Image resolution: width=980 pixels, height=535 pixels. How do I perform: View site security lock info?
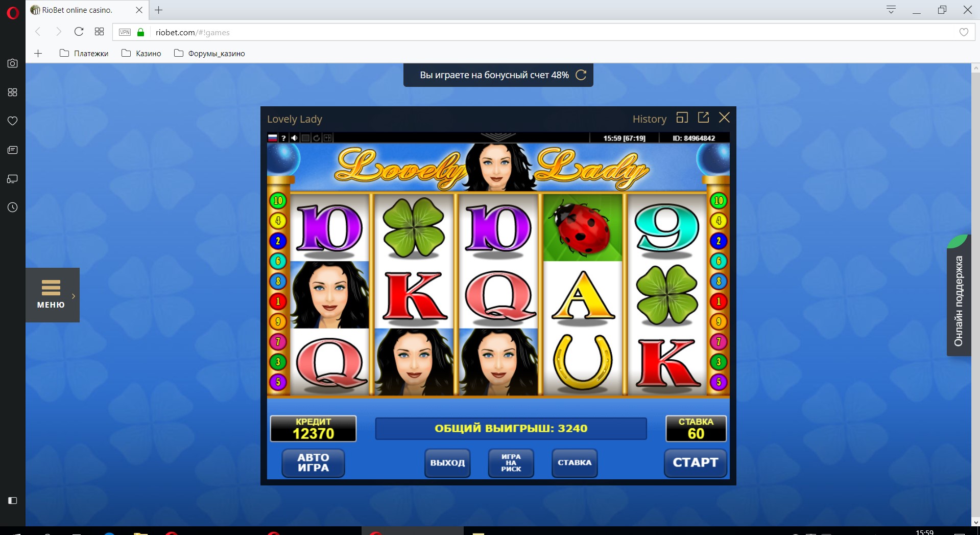pyautogui.click(x=141, y=32)
